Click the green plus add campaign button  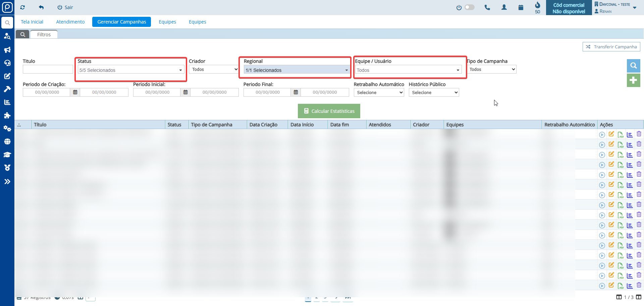point(633,80)
